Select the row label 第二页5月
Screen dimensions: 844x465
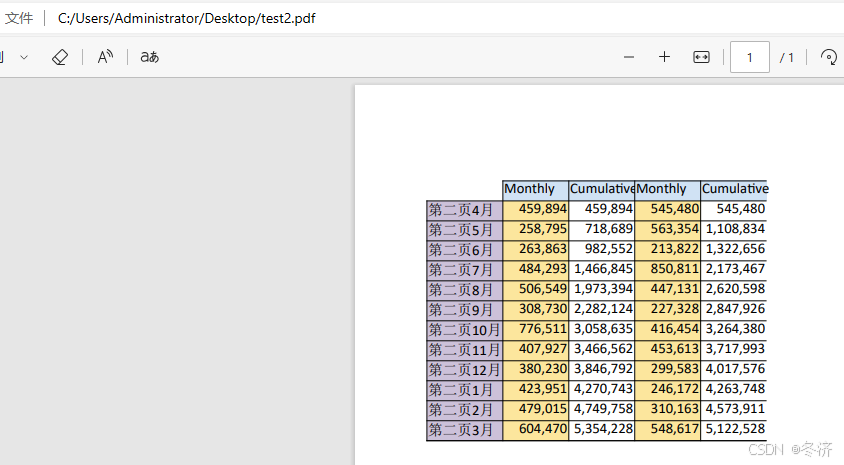coord(461,230)
